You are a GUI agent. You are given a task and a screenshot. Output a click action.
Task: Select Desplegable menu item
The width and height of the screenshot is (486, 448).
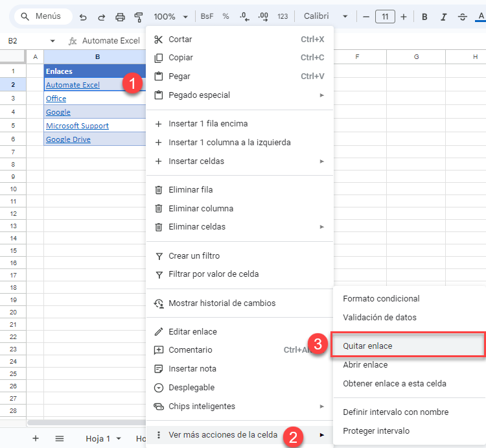240,388
